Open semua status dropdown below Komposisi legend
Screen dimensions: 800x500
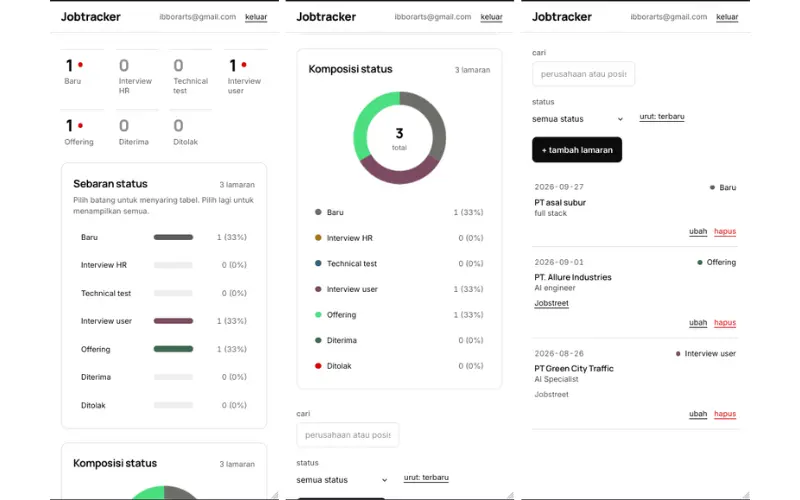tap(342, 480)
